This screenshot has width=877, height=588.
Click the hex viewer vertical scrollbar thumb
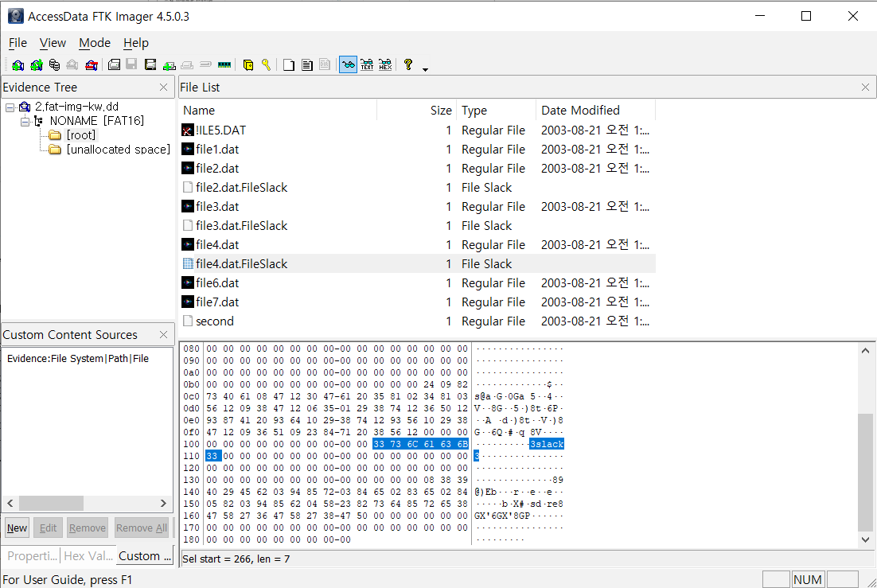pyautogui.click(x=865, y=472)
